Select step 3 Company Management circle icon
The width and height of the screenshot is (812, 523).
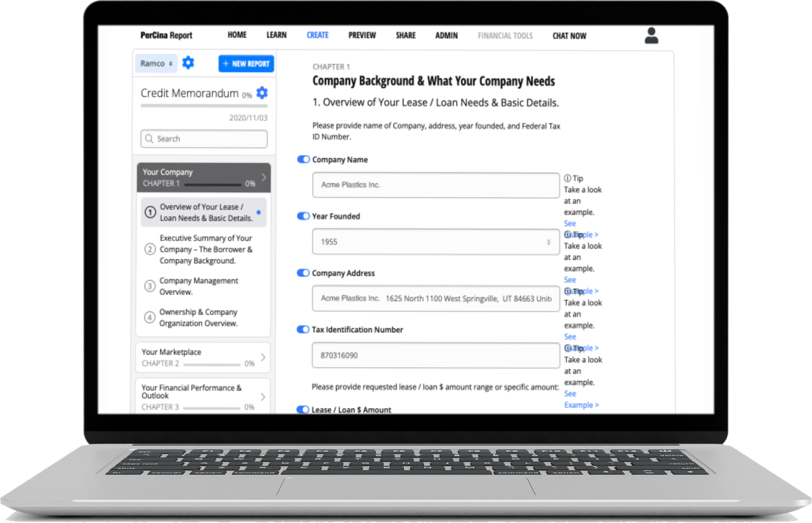[x=150, y=286]
